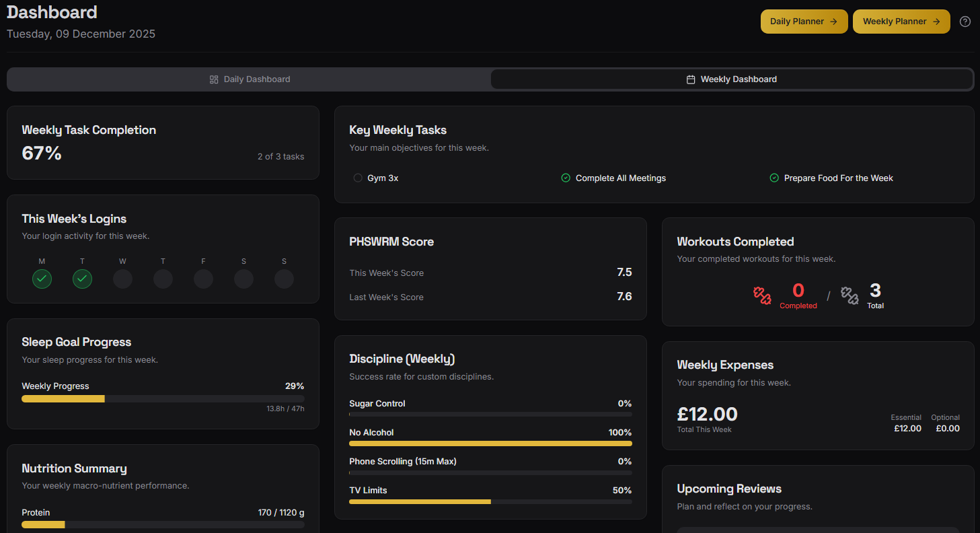
Task: Click the arrow icon on Weekly Planner button
Action: click(936, 21)
